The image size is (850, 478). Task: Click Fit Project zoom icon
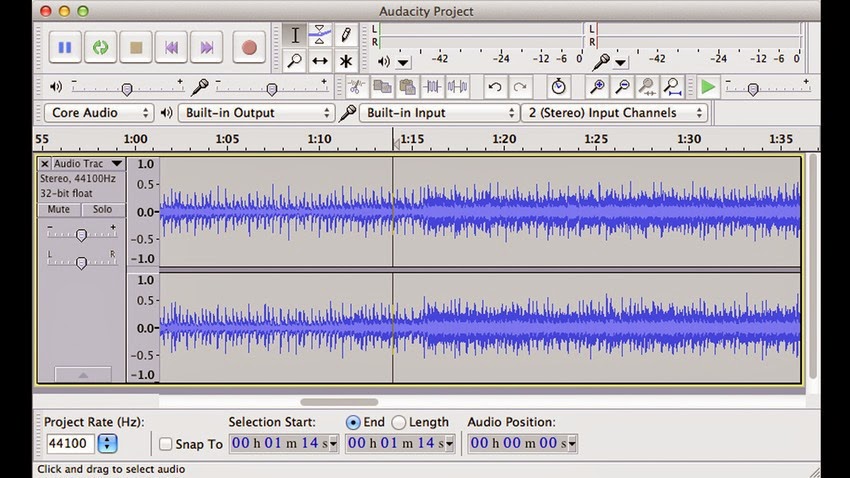672,87
